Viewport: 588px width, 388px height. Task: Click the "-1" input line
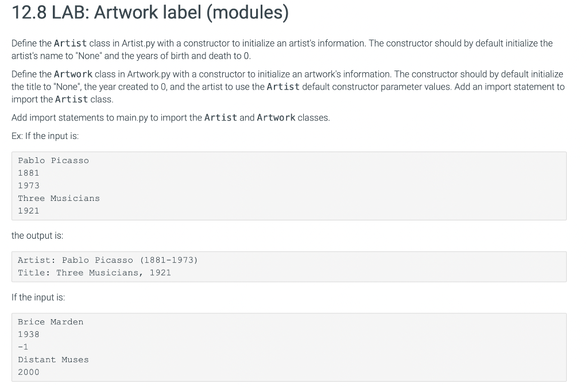click(23, 347)
